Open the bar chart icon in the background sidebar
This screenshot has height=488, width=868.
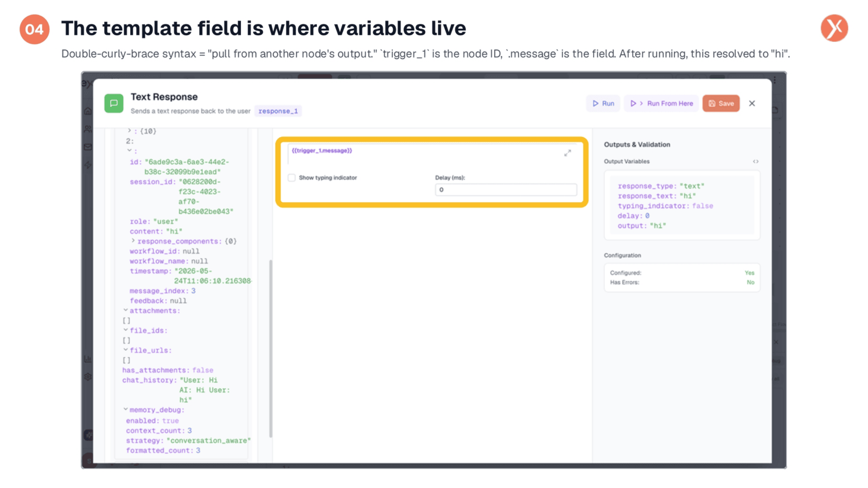point(88,359)
